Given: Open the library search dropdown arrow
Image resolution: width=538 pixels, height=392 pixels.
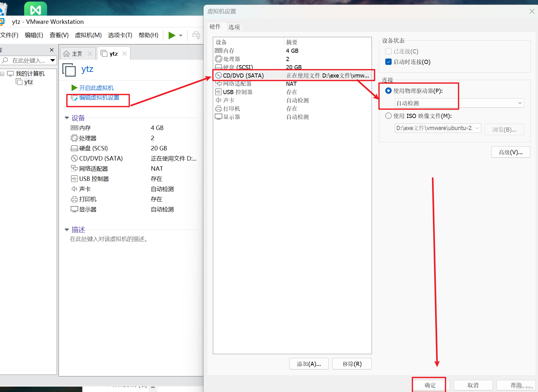Looking at the screenshot, I should coord(53,60).
